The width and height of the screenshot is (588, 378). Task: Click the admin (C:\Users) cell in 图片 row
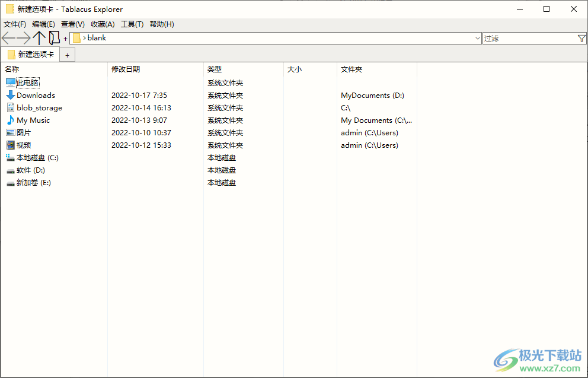pyautogui.click(x=369, y=132)
